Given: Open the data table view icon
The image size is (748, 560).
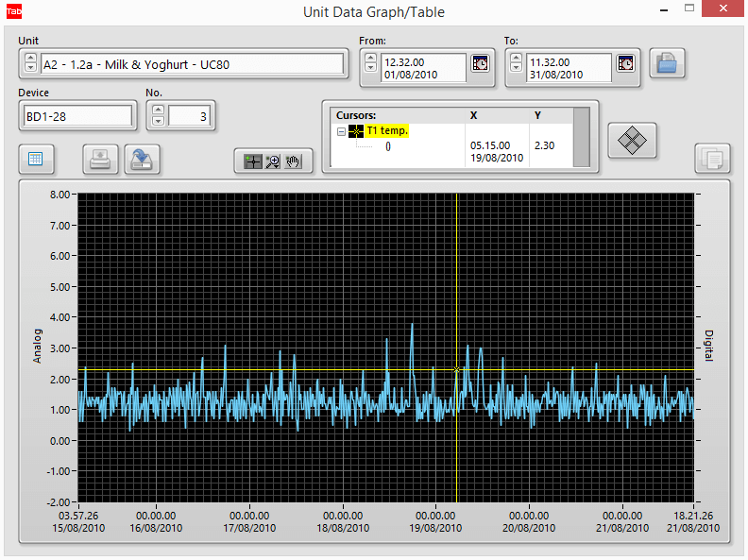Looking at the screenshot, I should pyautogui.click(x=36, y=159).
